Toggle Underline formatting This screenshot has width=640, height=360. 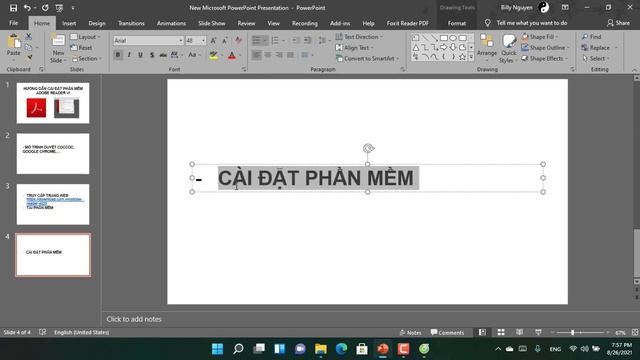140,55
